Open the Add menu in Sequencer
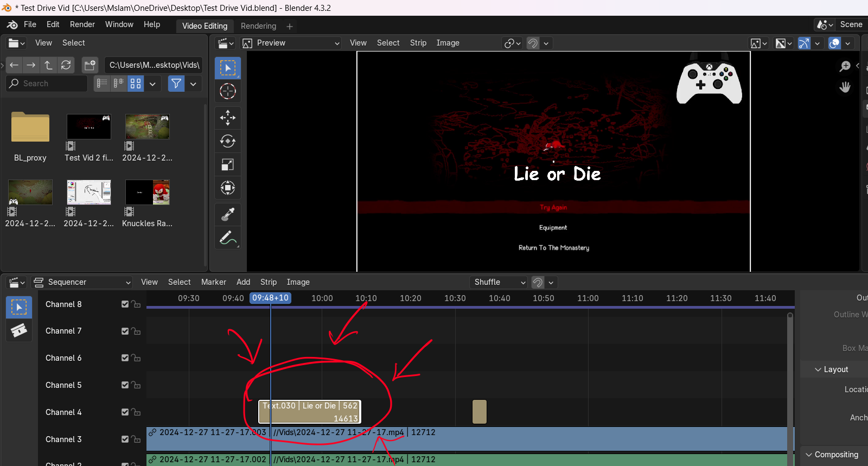 pyautogui.click(x=244, y=282)
